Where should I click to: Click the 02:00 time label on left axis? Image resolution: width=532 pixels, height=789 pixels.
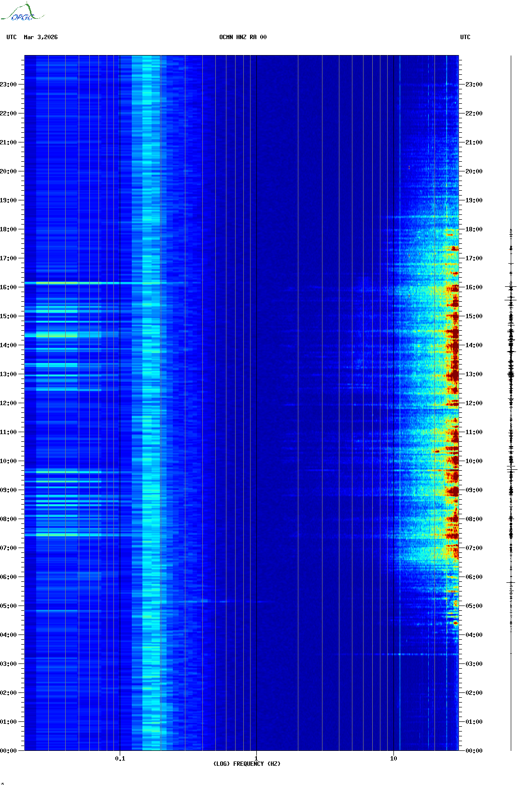pos(8,693)
